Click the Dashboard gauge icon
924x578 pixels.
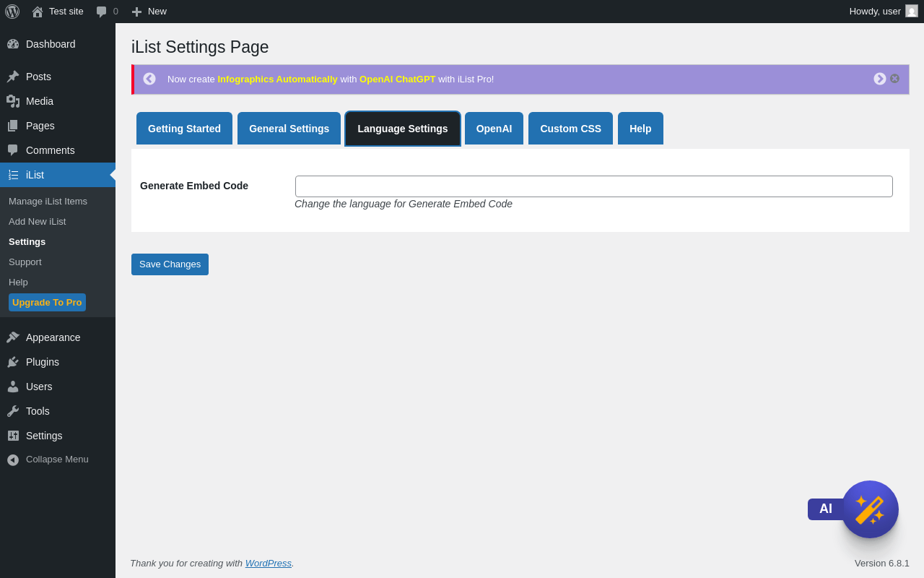13,44
